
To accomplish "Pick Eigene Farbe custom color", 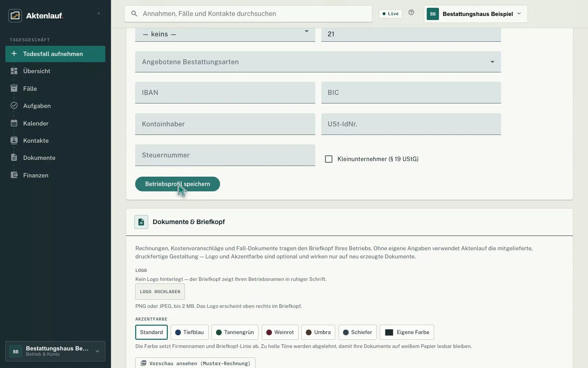I will coord(407,332).
